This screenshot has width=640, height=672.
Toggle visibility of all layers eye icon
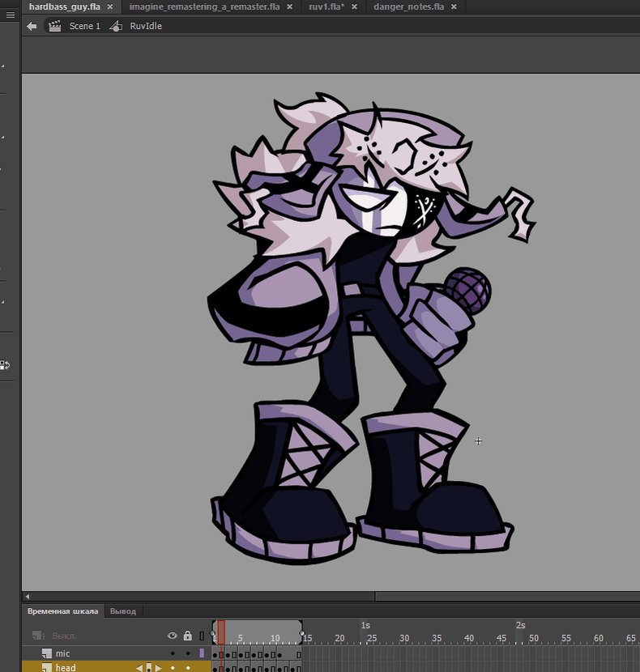click(x=173, y=636)
